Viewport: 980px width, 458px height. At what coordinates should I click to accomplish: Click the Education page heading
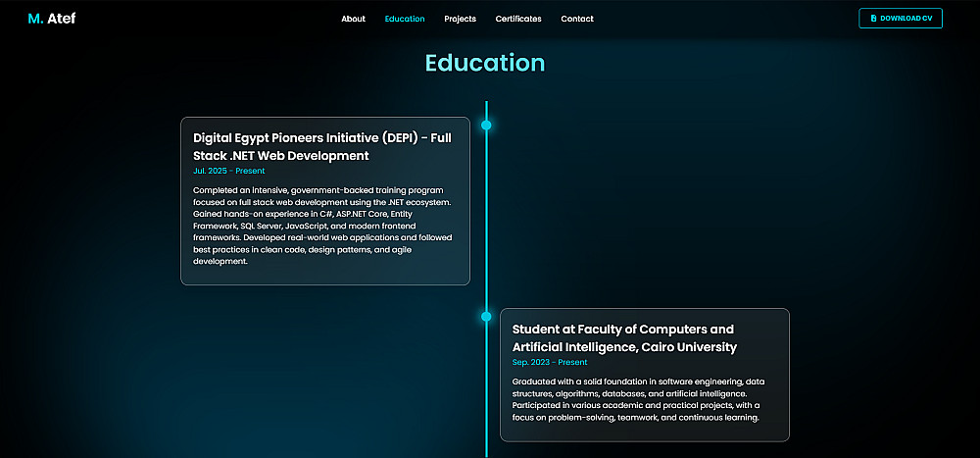[485, 63]
